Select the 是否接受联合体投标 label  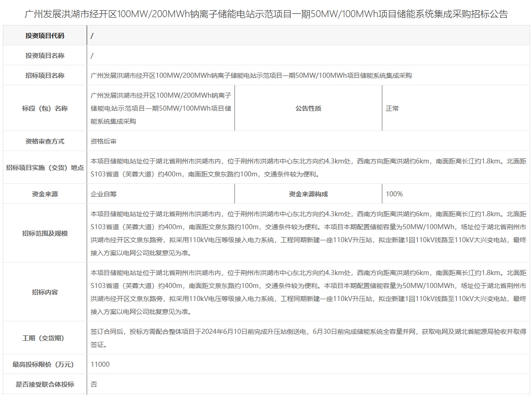45,384
